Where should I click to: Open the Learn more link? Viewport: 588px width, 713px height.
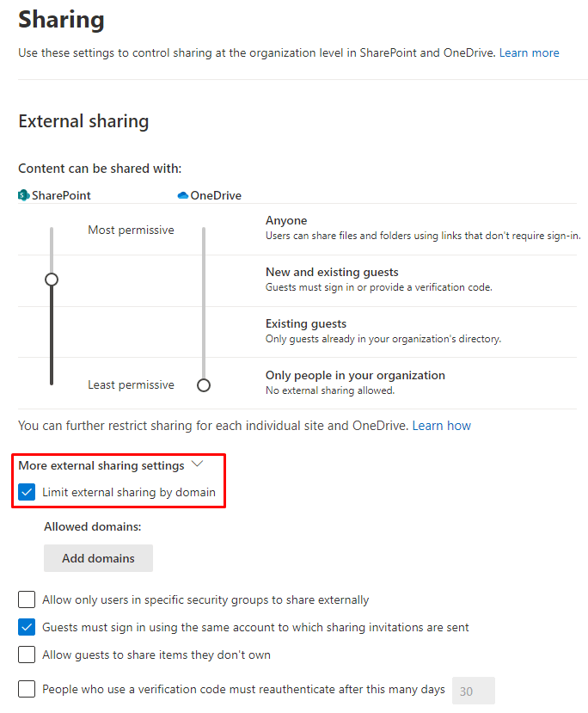point(529,52)
